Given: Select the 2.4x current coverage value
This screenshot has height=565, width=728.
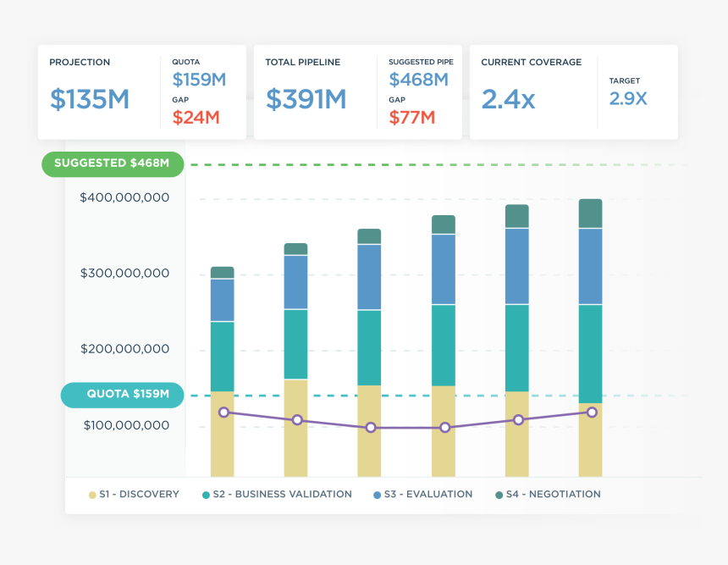Looking at the screenshot, I should [509, 99].
